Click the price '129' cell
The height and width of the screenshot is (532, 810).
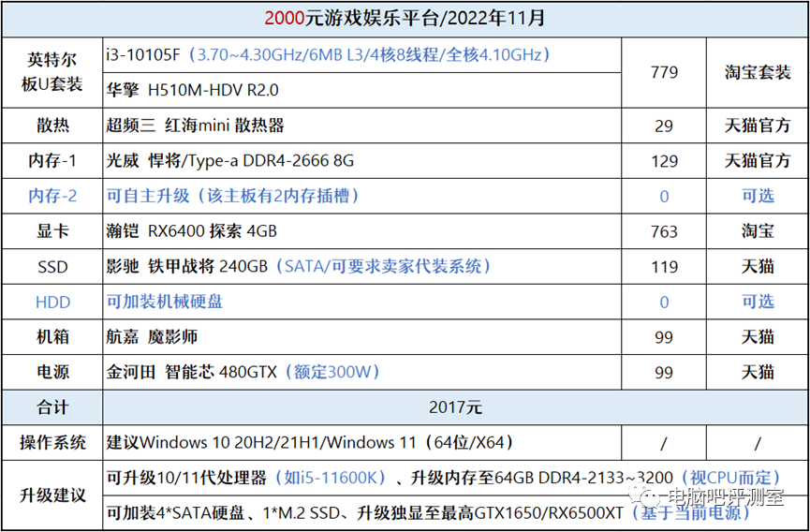pyautogui.click(x=664, y=161)
